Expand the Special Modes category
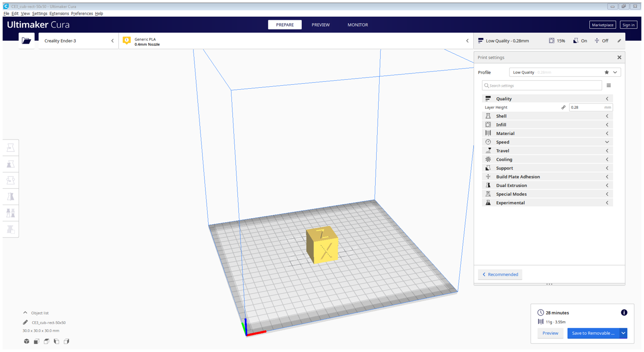644x352 pixels. 547,194
